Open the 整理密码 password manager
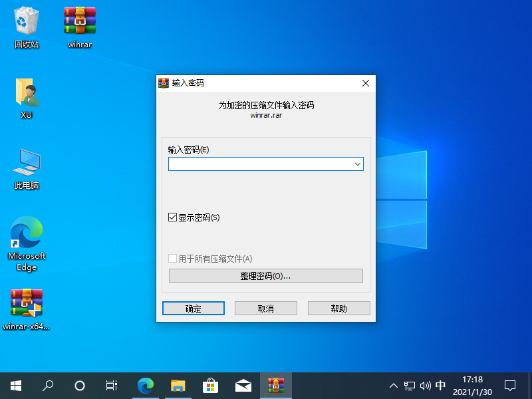Screen dimensions: 532x399 point(265,275)
